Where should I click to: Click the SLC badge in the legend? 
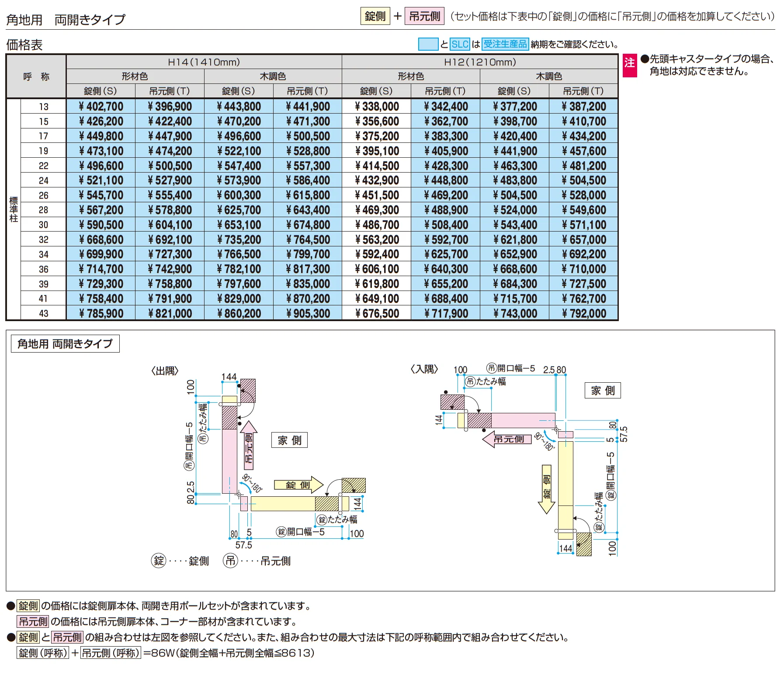tap(460, 44)
